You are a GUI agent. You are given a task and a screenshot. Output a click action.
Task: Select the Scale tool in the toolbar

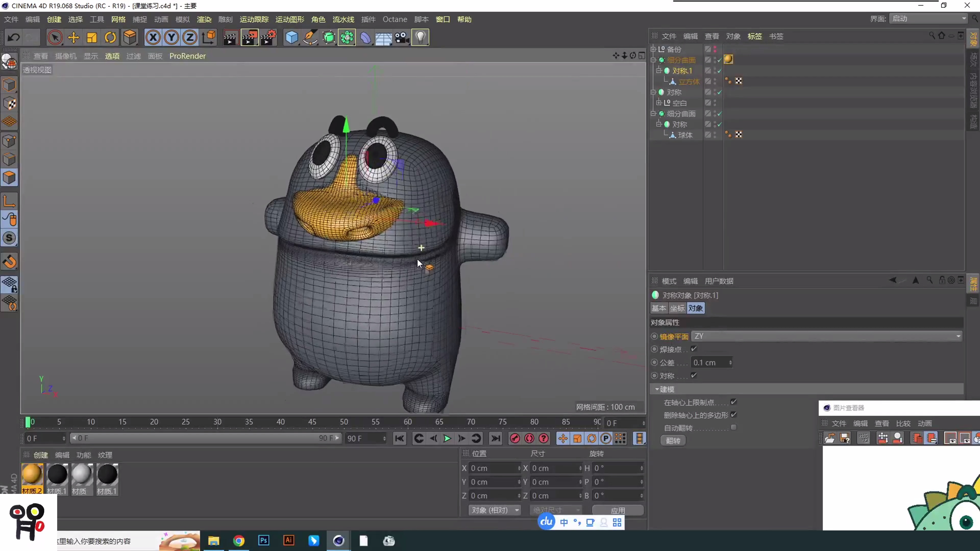(x=92, y=37)
